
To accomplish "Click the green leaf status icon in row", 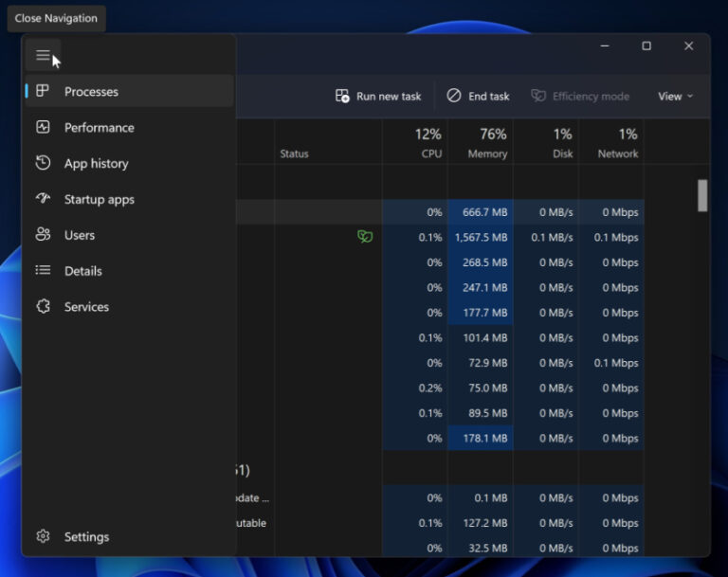I will click(x=365, y=237).
